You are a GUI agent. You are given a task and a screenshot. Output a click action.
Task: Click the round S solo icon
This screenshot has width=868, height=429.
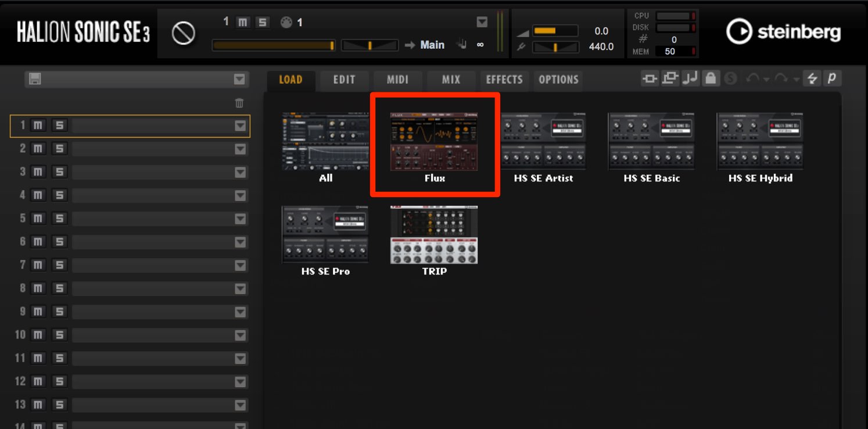click(x=730, y=78)
